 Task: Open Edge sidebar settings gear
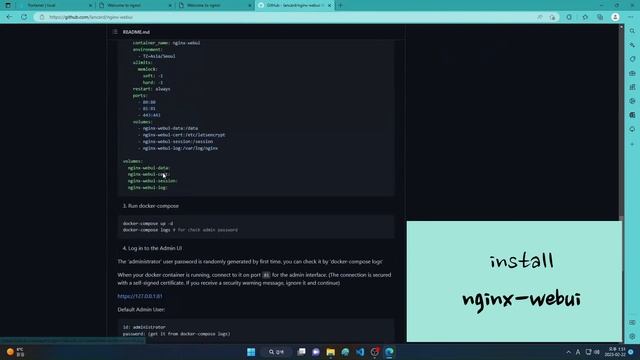pos(632,337)
